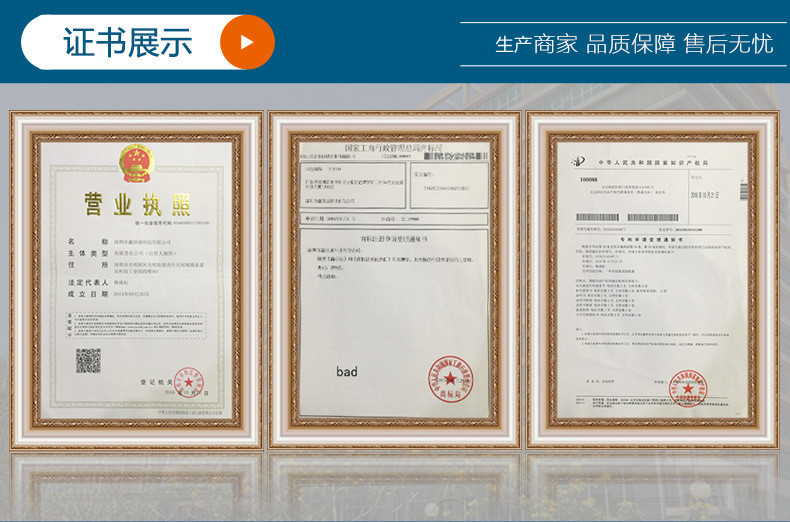Click the 生产商家 品质保障 售后无忧 slogan
790x522 pixels.
tap(634, 44)
